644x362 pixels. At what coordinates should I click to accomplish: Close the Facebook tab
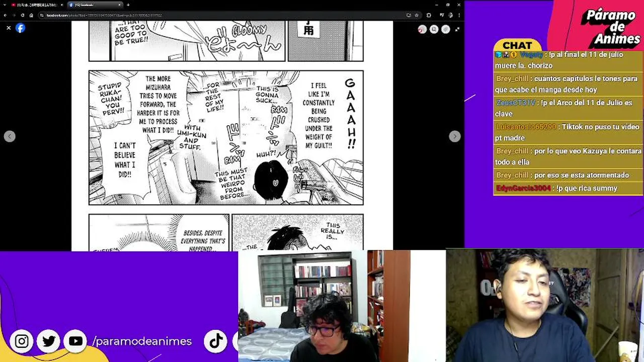point(119,5)
